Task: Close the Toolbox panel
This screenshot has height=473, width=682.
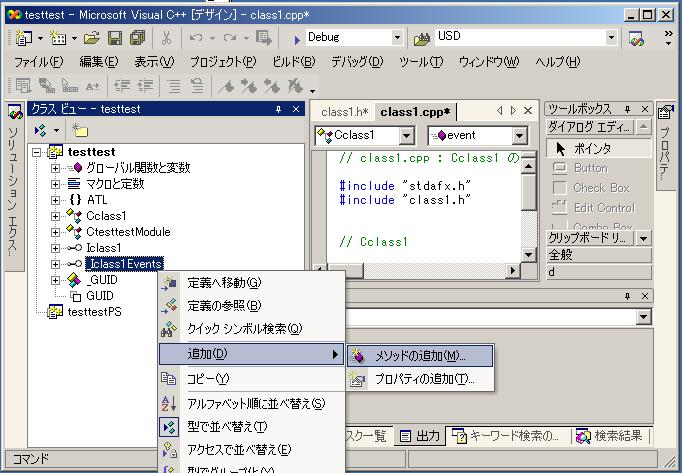Action: [x=645, y=109]
